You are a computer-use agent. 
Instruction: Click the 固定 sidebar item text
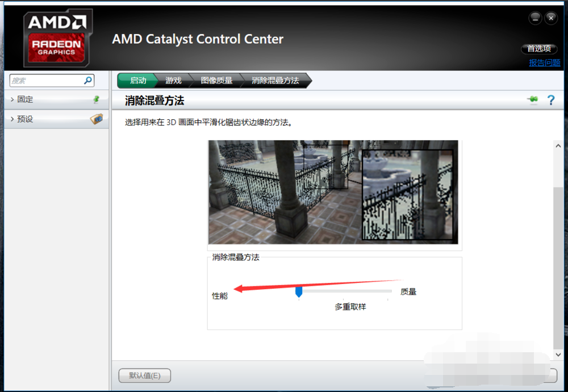coord(25,99)
